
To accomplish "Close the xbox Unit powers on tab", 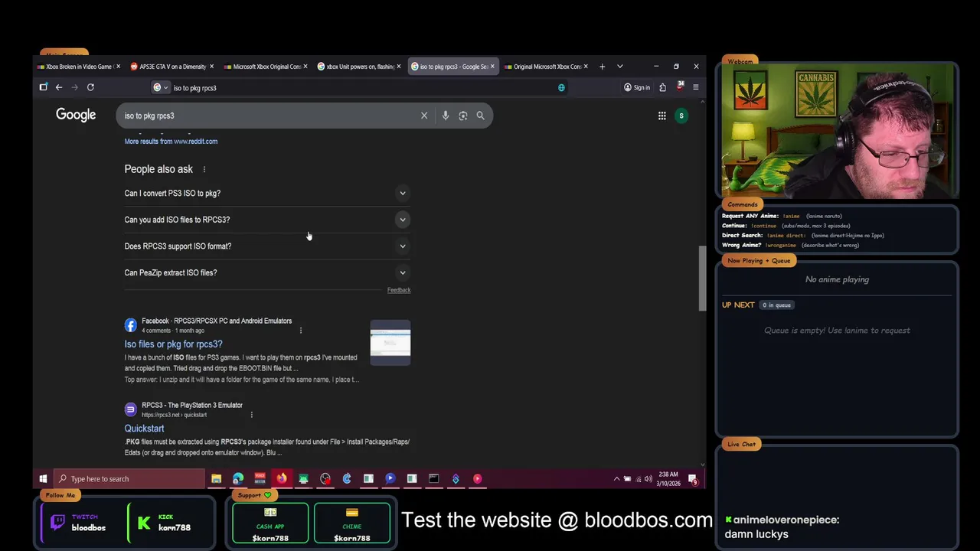I will [x=399, y=67].
